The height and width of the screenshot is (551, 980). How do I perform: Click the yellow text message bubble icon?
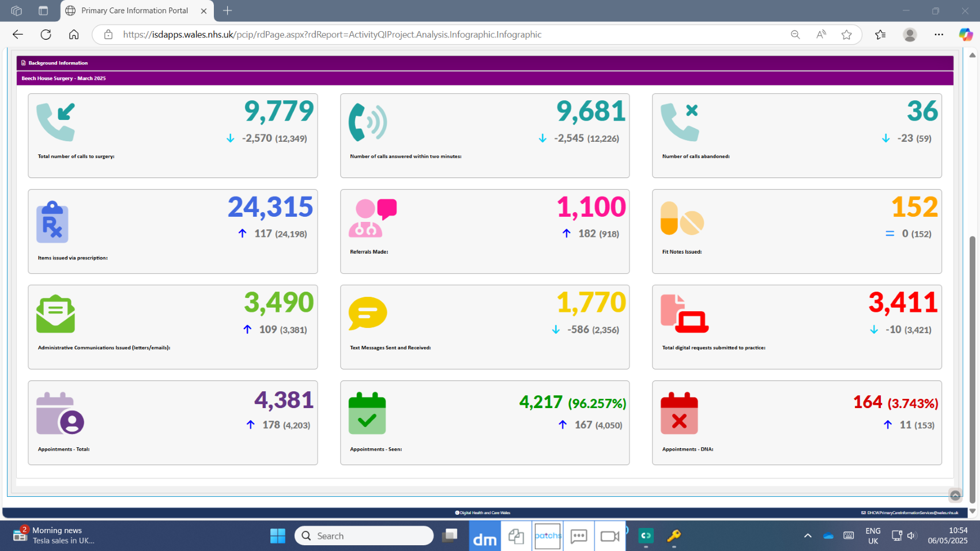(x=367, y=314)
